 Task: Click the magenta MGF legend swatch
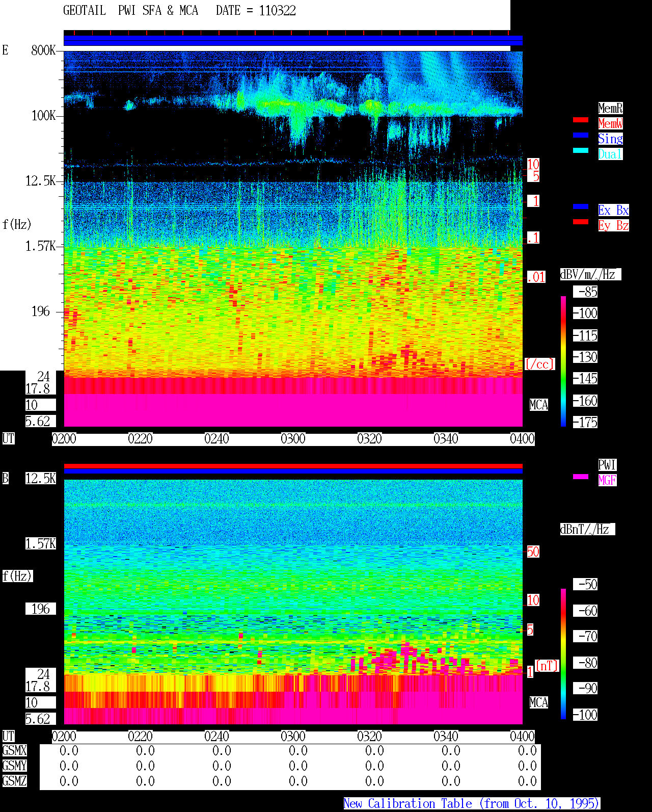581,477
